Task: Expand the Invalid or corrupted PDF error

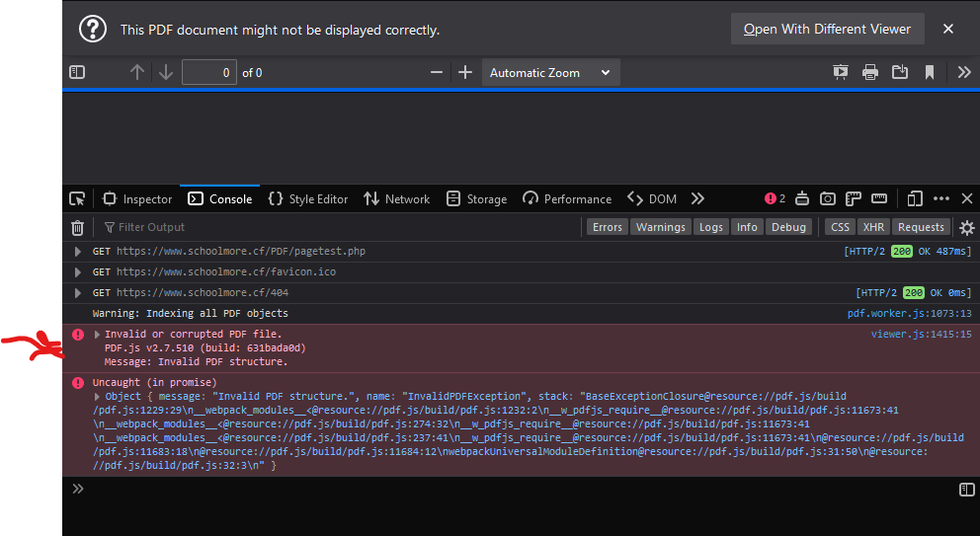Action: 97,335
